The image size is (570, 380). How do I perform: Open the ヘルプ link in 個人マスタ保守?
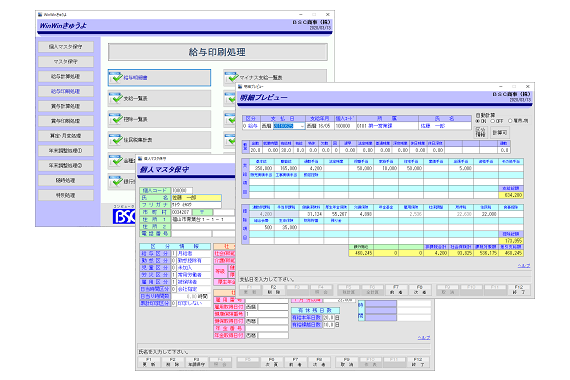(x=424, y=338)
